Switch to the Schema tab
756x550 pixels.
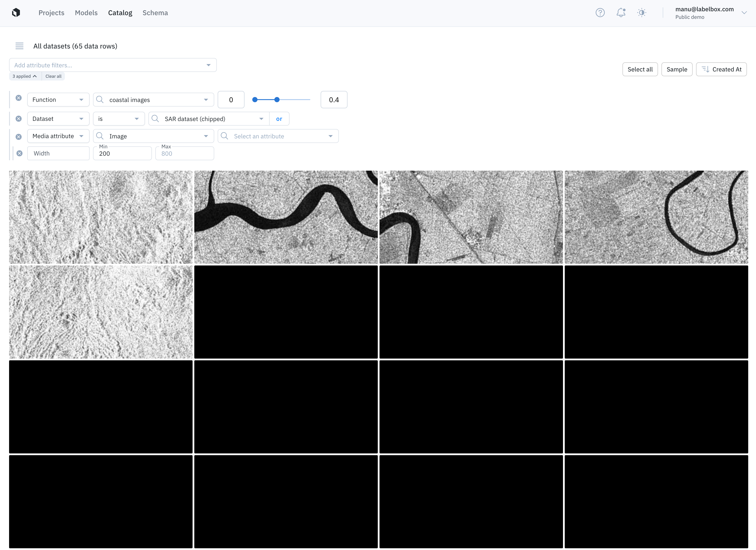pos(155,13)
